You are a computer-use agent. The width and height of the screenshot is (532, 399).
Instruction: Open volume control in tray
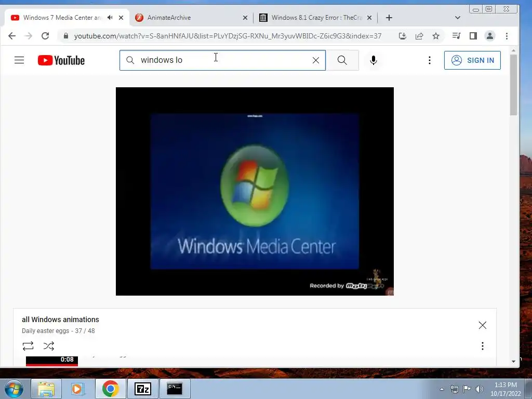pos(480,389)
